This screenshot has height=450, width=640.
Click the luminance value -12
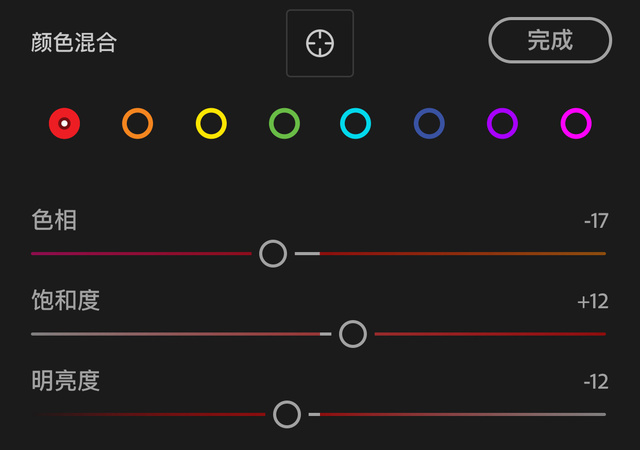(x=596, y=382)
